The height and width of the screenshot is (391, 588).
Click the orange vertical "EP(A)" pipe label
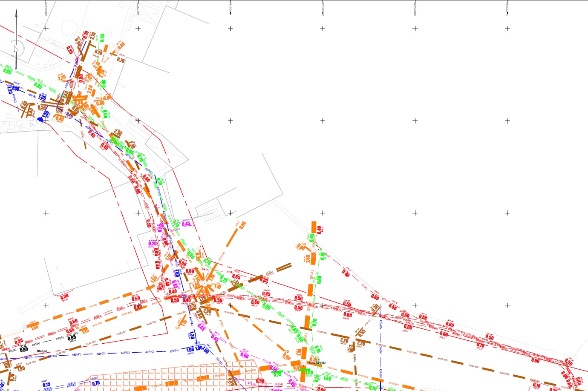coord(312,275)
